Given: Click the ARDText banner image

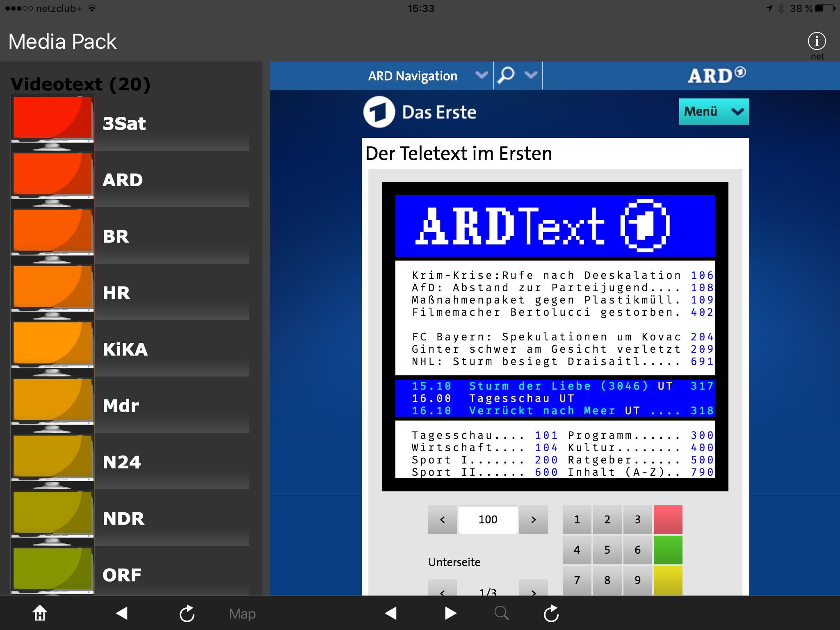Looking at the screenshot, I should pos(555,226).
